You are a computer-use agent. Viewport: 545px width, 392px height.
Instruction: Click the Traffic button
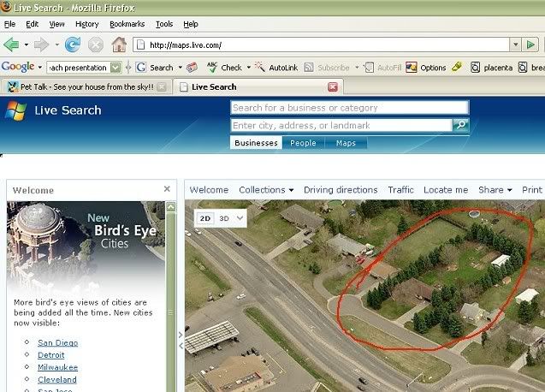400,190
